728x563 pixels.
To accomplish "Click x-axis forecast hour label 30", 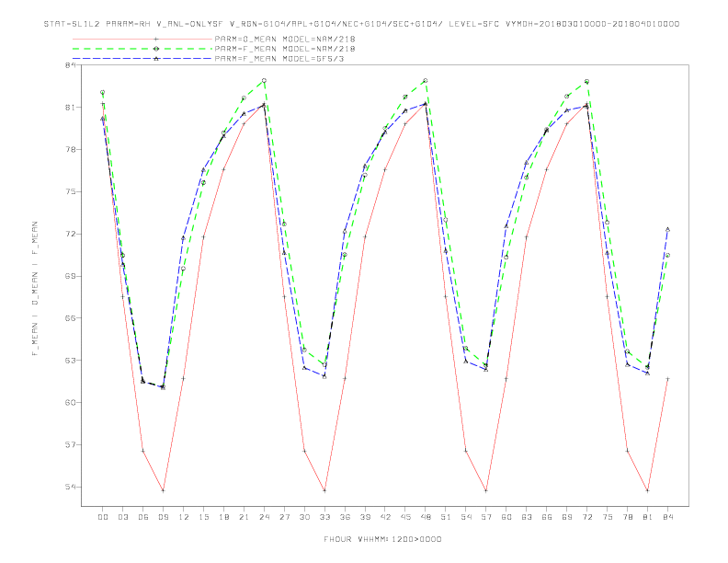I will (304, 517).
